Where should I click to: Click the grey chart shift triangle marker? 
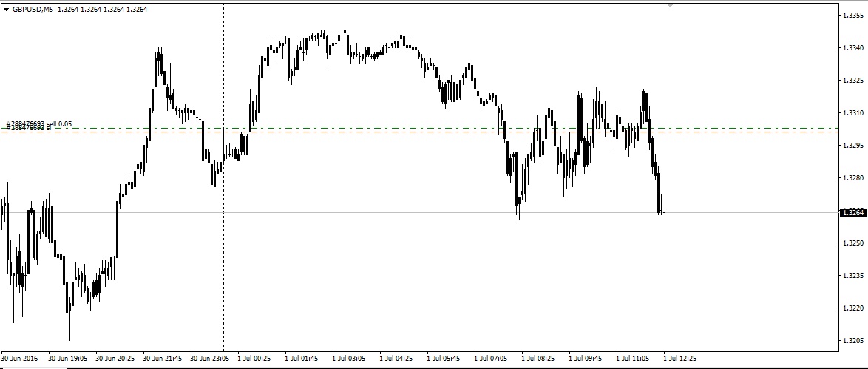coord(671,5)
